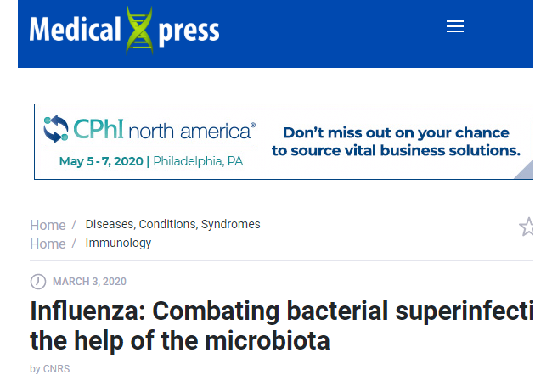
Task: Click the clock icon beside the date
Action: [x=38, y=282]
